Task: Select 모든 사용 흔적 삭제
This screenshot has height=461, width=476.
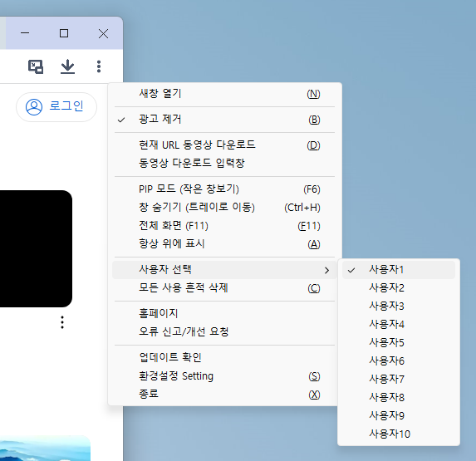Action: 224,288
